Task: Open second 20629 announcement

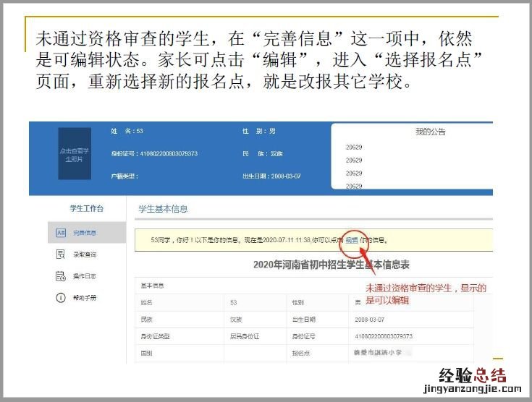Action: [x=354, y=160]
